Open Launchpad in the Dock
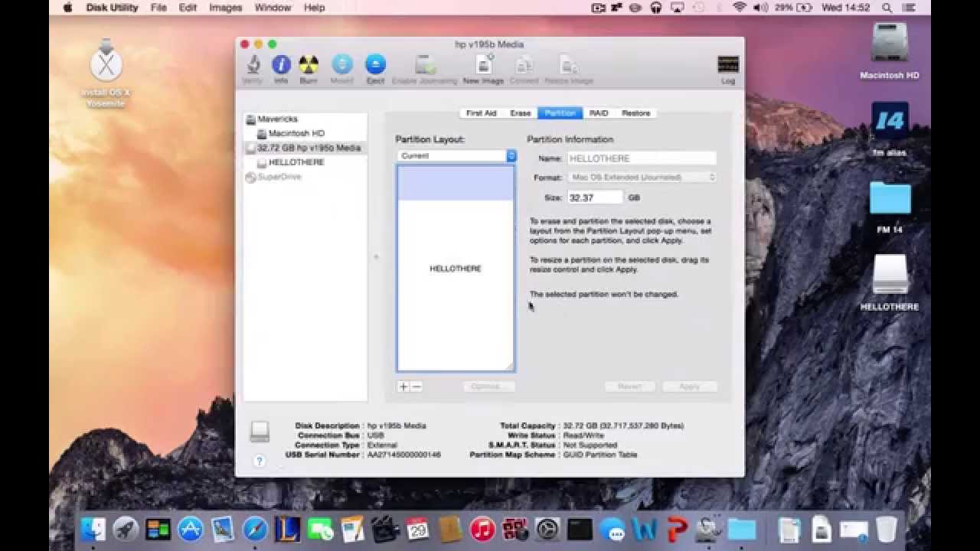 [x=126, y=529]
